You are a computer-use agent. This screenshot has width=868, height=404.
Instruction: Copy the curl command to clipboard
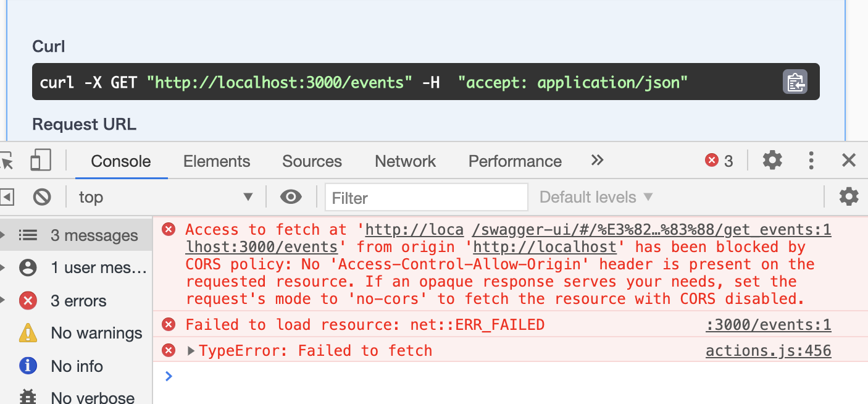[795, 82]
